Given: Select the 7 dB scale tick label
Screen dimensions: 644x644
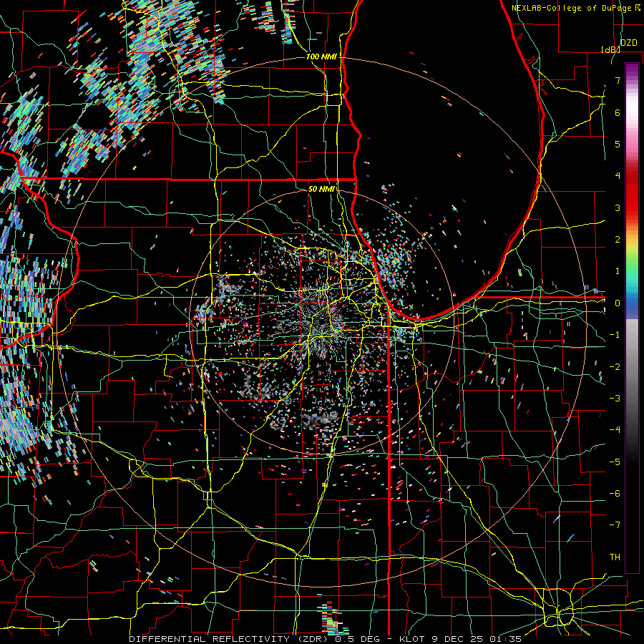Looking at the screenshot, I should [x=618, y=80].
